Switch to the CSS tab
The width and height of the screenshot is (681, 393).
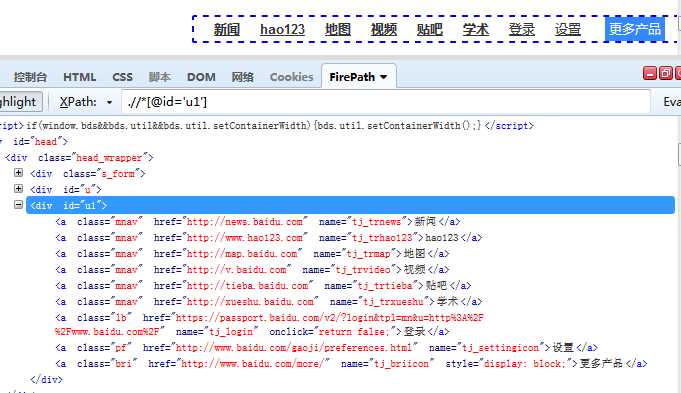122,77
